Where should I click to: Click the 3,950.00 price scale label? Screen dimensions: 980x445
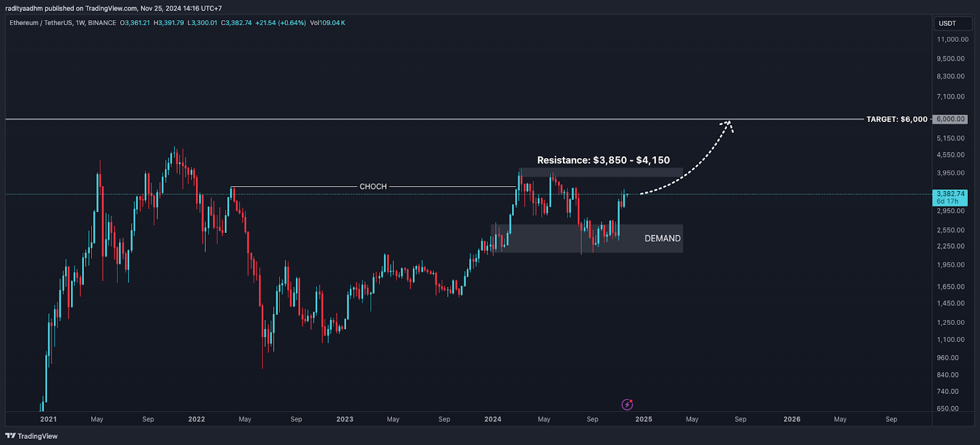(951, 173)
